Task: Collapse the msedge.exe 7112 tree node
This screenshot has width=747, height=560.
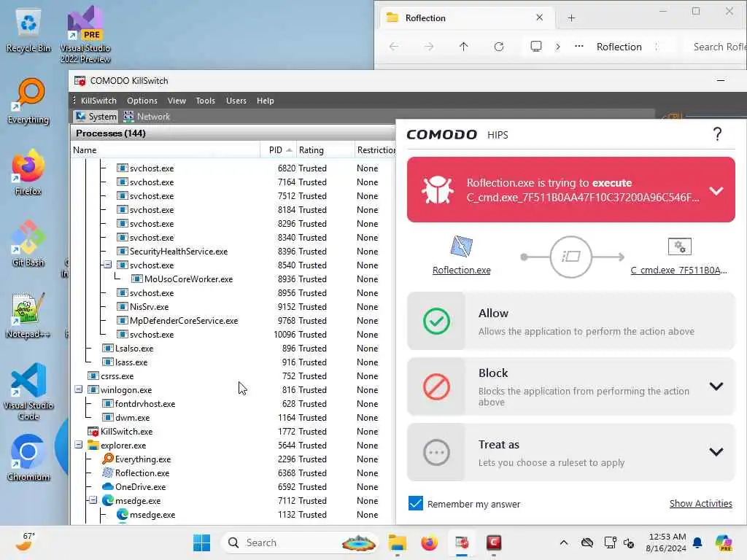Action: click(x=93, y=500)
